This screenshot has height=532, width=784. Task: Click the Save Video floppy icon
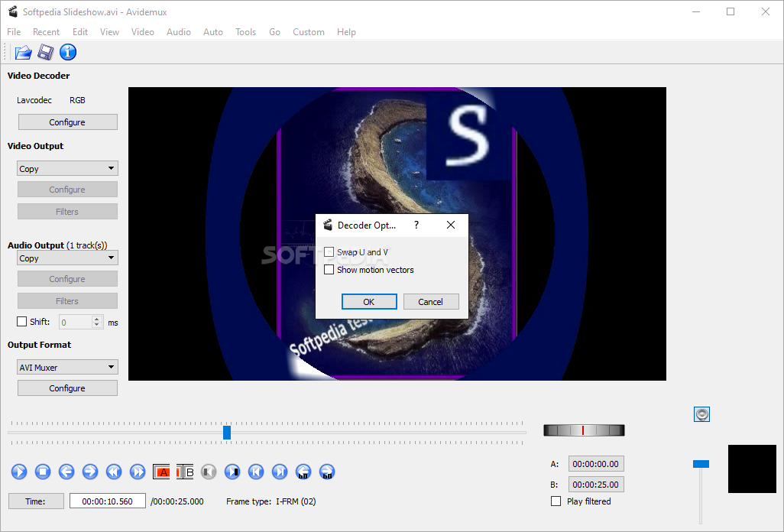pos(46,52)
